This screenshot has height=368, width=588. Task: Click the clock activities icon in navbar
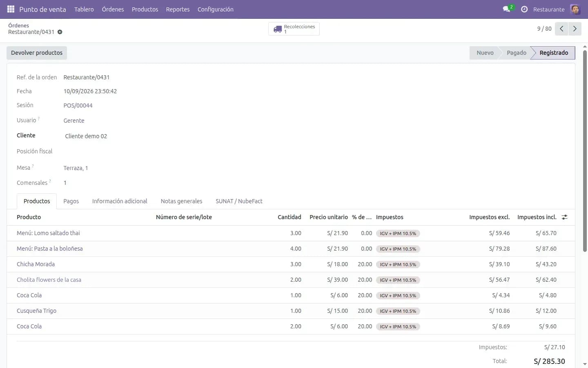pyautogui.click(x=524, y=9)
